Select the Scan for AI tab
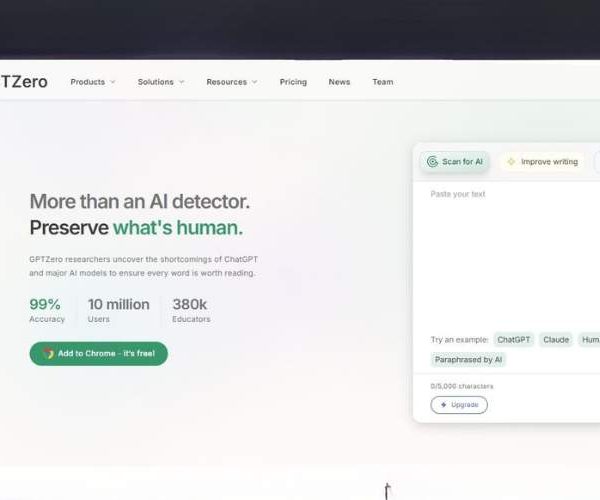The image size is (600, 500). point(455,162)
